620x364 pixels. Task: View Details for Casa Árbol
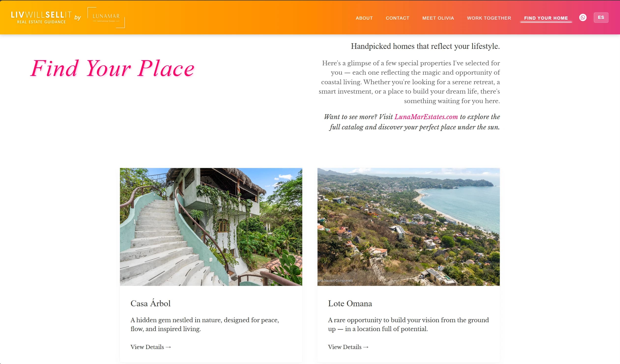click(151, 347)
